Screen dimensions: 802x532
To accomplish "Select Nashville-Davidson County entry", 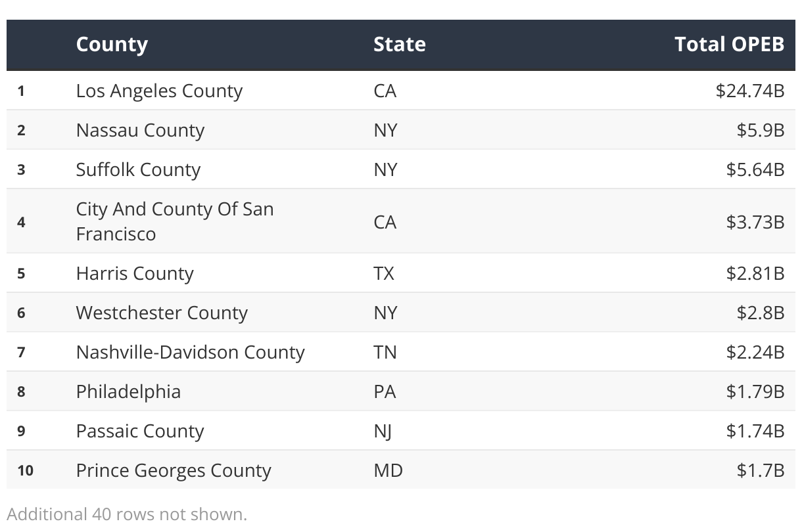I will [191, 352].
